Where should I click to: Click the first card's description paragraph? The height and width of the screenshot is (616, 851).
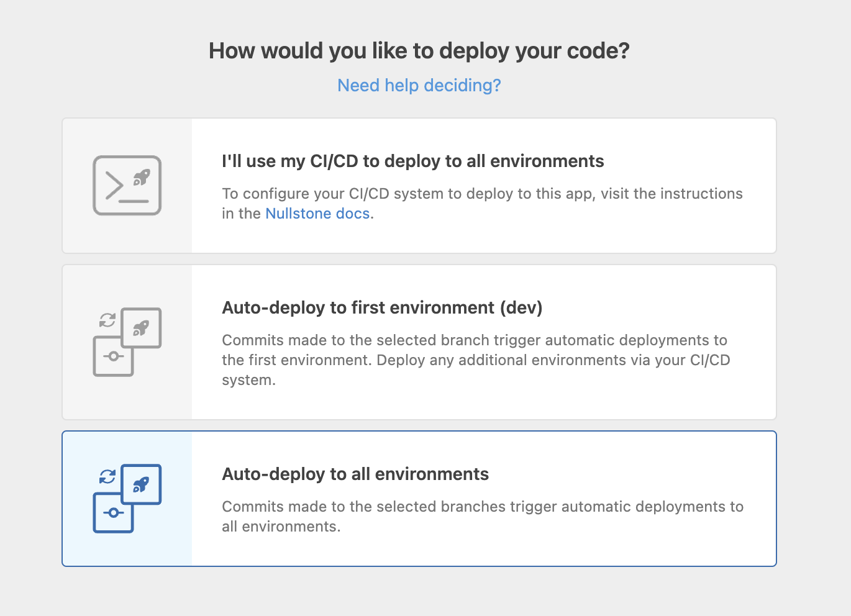[x=482, y=203]
